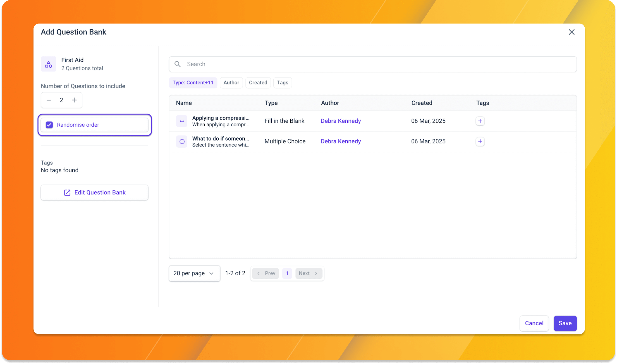Open the 20 per page dropdown
The image size is (617, 364).
[194, 273]
